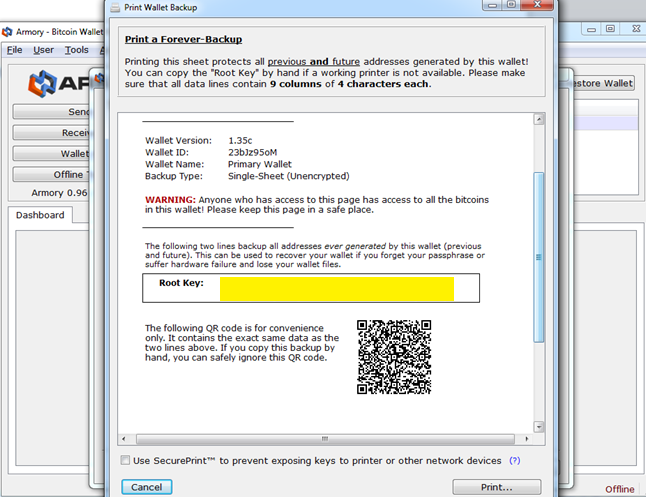Click the Print... button
The width and height of the screenshot is (646, 497).
click(x=496, y=487)
